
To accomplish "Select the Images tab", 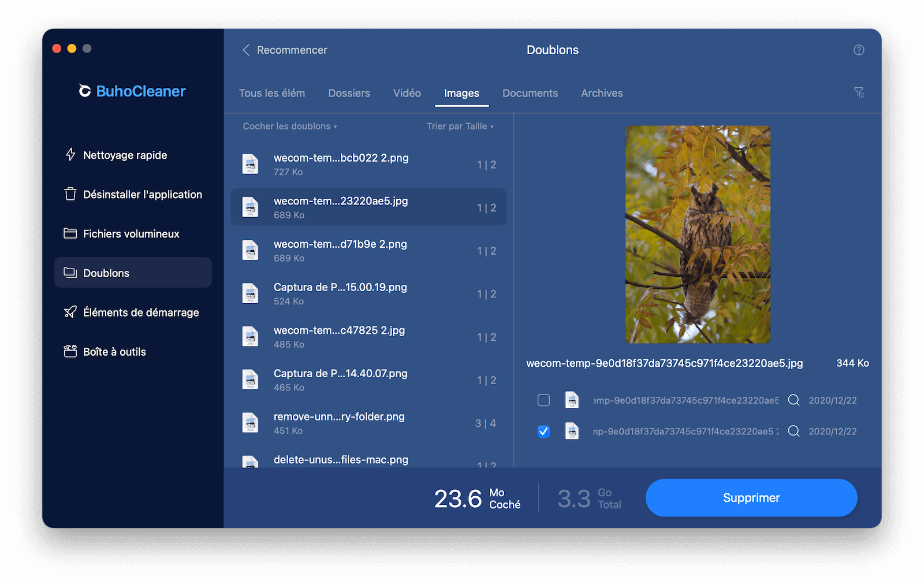I will coord(461,93).
